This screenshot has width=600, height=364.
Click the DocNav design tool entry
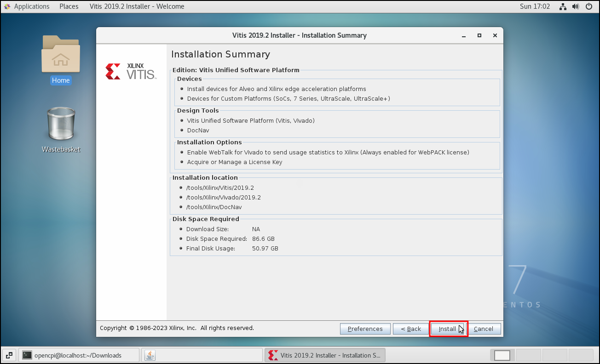coord(198,130)
